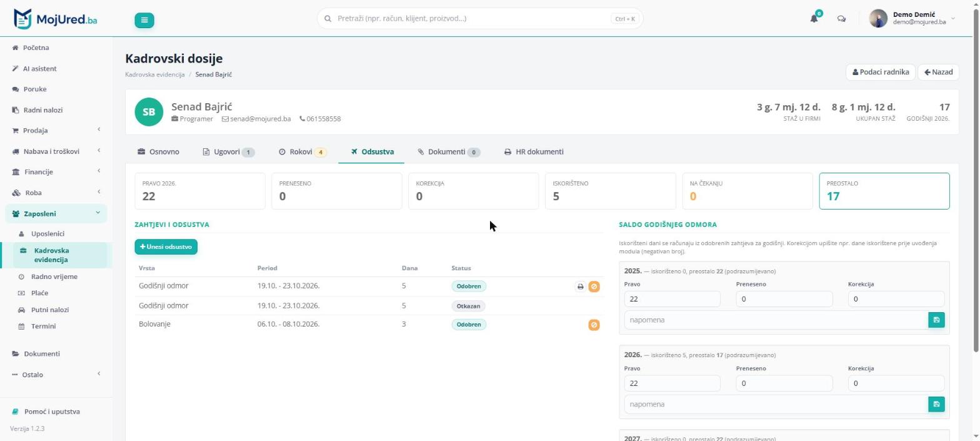980x441 pixels.
Task: Print the approved Godišnji odmor request
Action: coord(580,286)
